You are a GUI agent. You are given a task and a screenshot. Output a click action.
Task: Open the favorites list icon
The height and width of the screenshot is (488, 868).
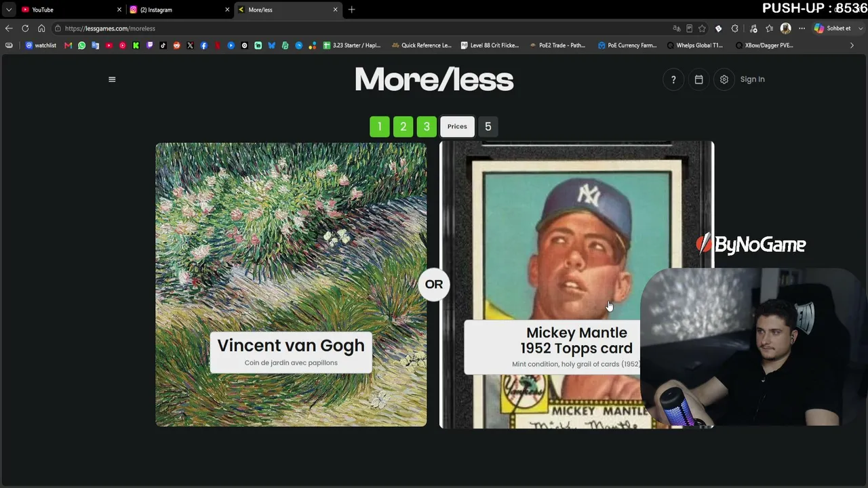click(769, 28)
